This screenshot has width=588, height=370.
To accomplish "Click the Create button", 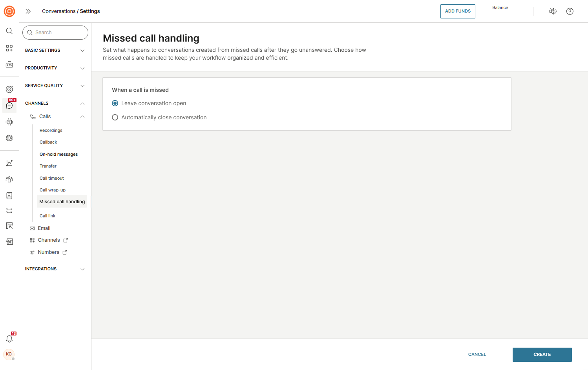I will point(542,354).
